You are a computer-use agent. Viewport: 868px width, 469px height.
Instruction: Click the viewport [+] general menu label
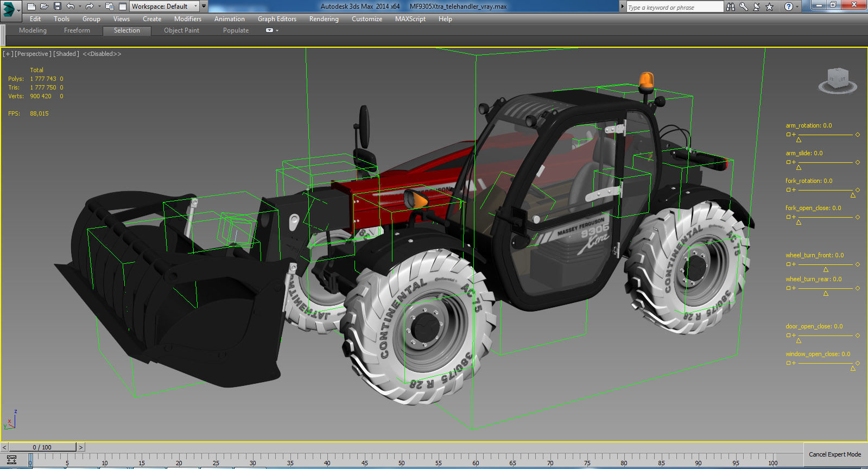coord(8,54)
